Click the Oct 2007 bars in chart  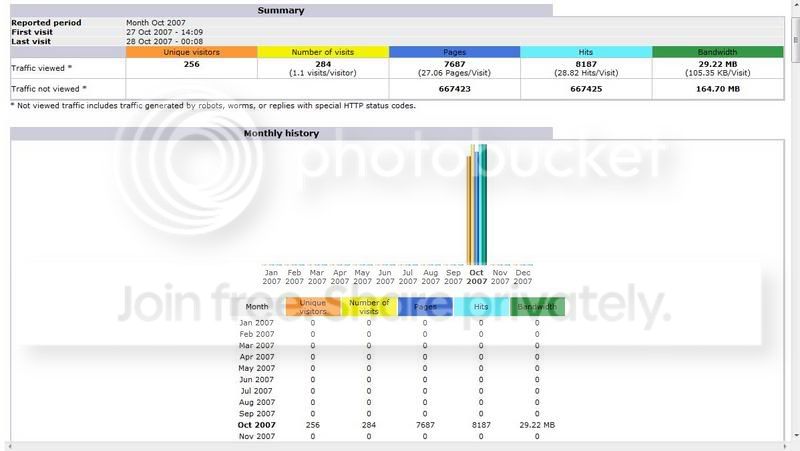pyautogui.click(x=477, y=204)
